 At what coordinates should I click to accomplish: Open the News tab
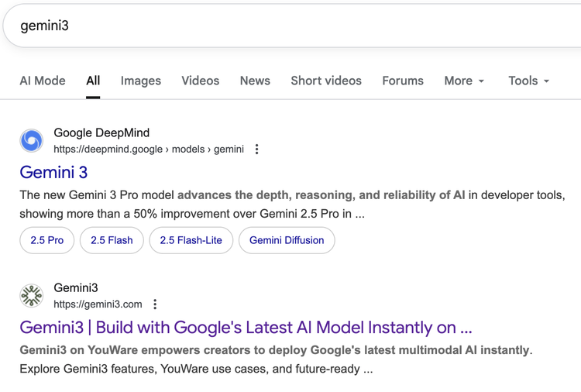[255, 81]
